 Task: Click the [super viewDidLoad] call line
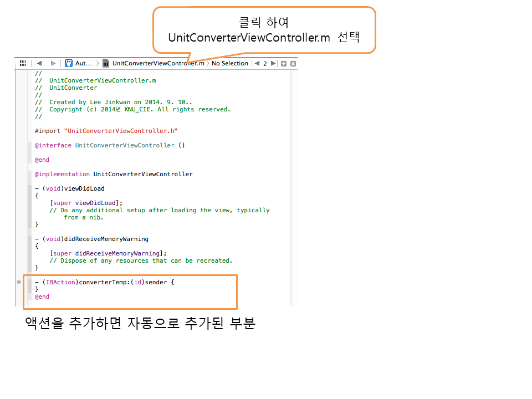tap(86, 203)
